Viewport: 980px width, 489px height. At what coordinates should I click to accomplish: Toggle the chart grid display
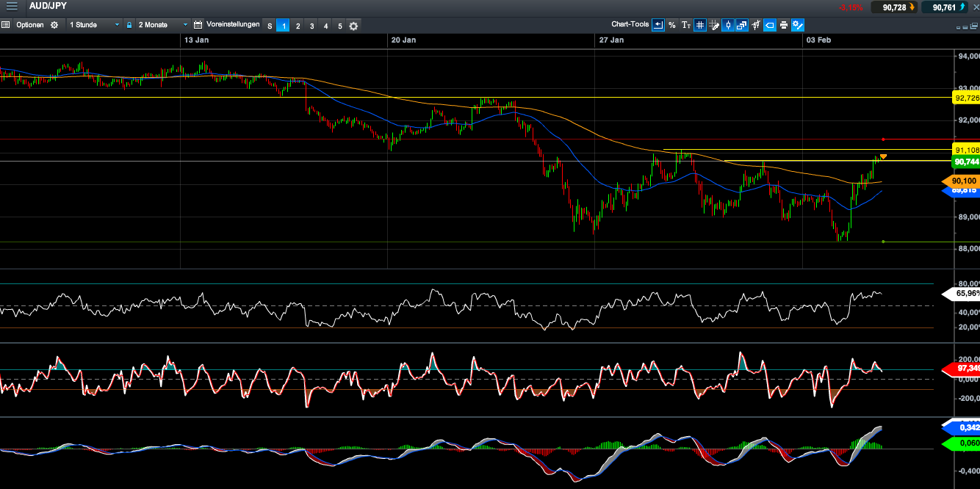[x=699, y=25]
